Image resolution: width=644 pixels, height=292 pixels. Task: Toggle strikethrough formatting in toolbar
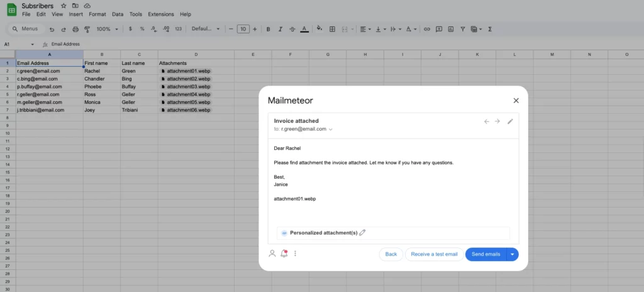(x=292, y=29)
